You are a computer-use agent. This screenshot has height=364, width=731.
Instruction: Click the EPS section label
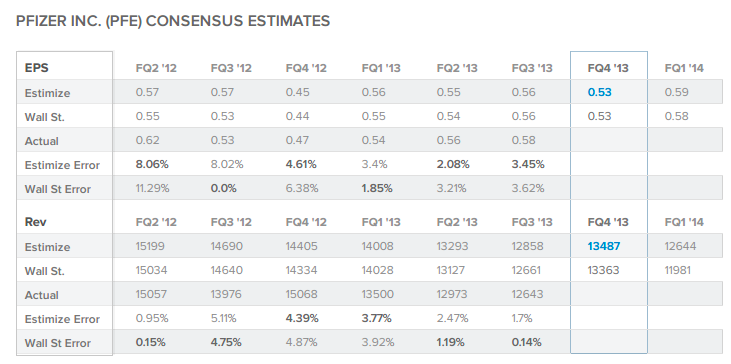tap(36, 68)
